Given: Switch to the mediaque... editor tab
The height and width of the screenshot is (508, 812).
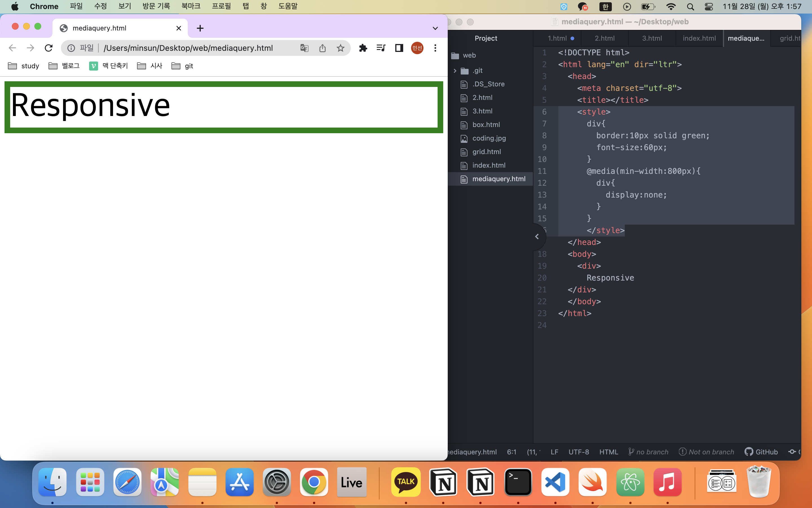Looking at the screenshot, I should click(x=747, y=38).
